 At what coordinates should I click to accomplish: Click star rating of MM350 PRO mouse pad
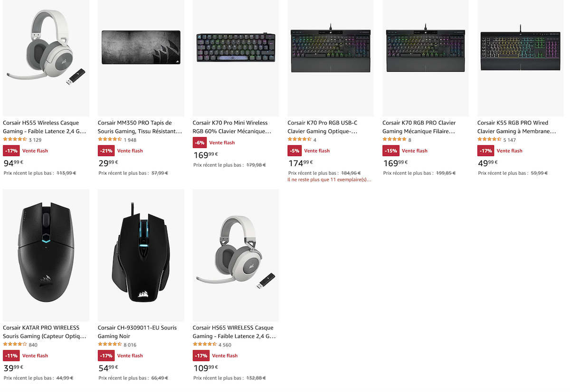tap(110, 140)
